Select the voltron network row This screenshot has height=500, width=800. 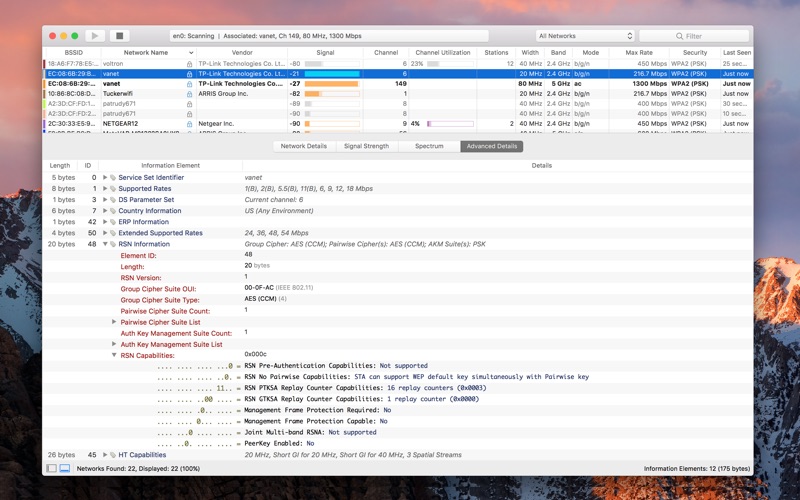point(398,64)
